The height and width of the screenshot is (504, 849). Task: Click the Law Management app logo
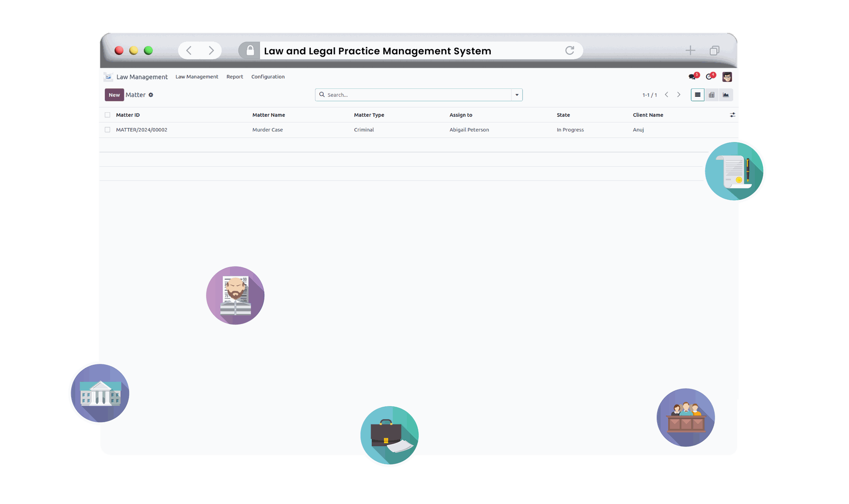point(107,76)
